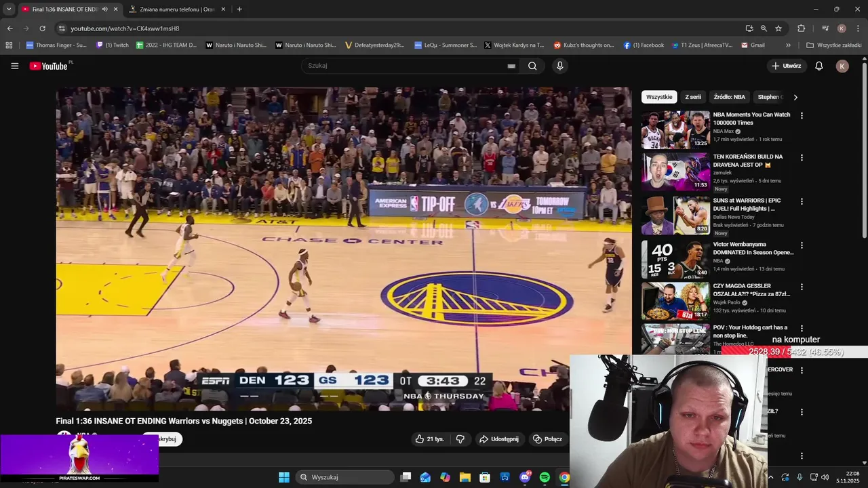Open Chrome media control icon
The height and width of the screenshot is (488, 868).
click(825, 28)
